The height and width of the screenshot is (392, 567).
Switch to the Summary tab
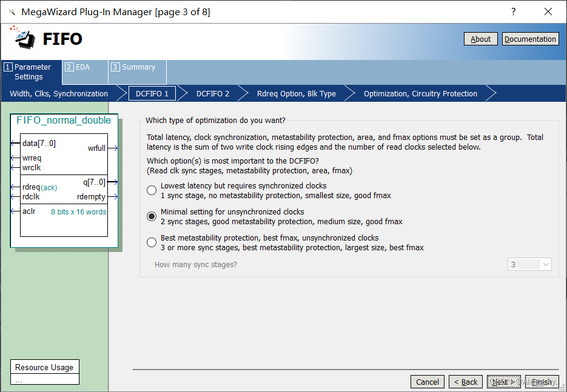tap(138, 72)
